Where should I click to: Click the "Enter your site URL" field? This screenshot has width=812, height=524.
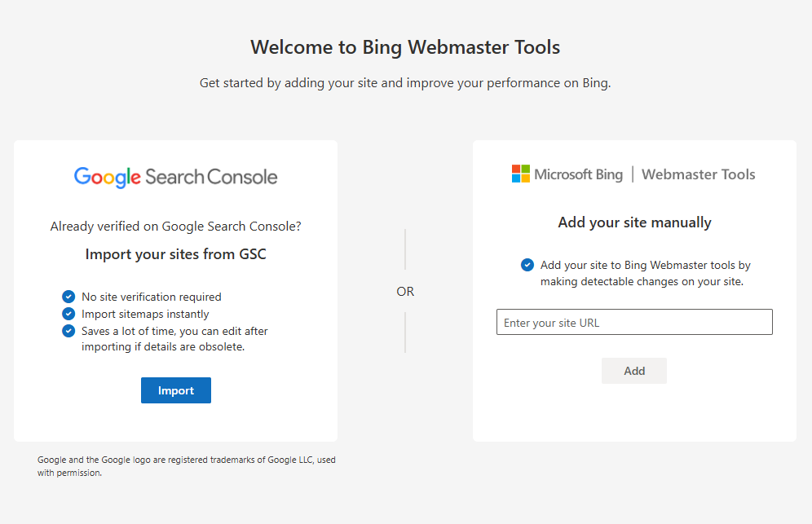tap(634, 322)
